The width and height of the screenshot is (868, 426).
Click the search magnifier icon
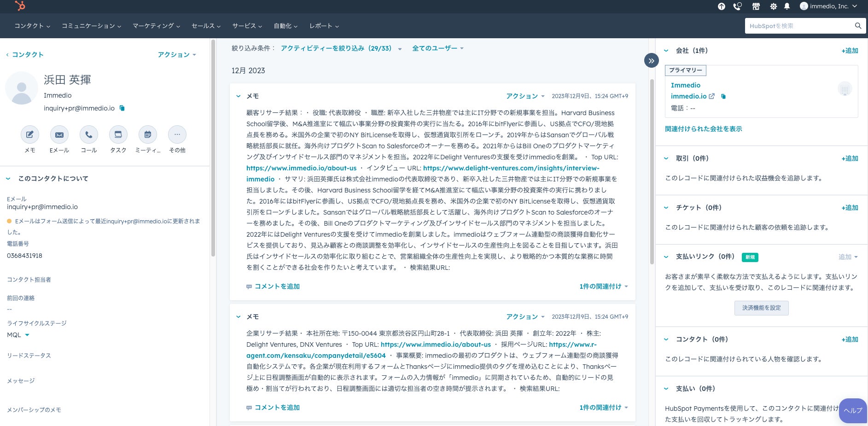858,26
